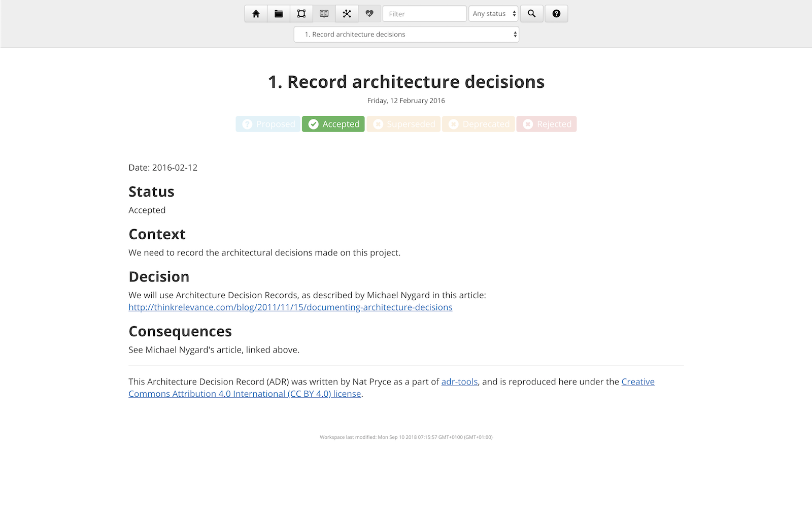Screen dimensions: 812x508
Task: Toggle the Proposed status badge
Action: [x=267, y=124]
